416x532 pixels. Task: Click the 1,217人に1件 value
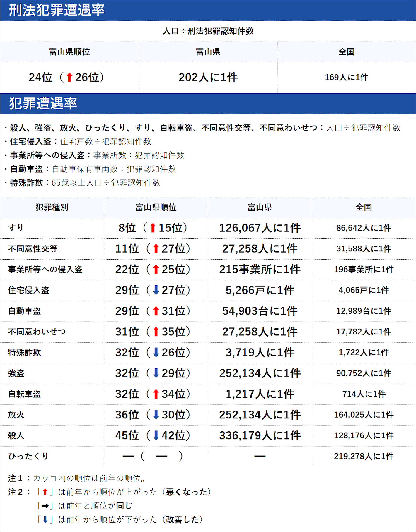pyautogui.click(x=260, y=394)
